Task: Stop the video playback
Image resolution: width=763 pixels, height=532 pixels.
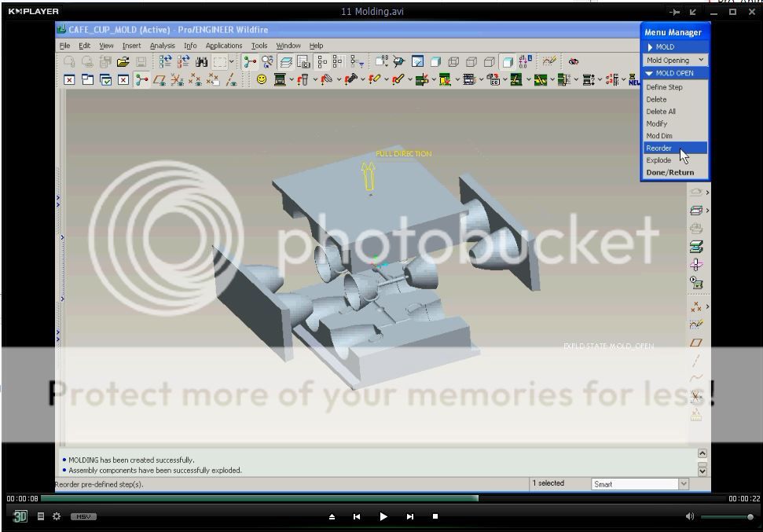Action: click(x=435, y=516)
